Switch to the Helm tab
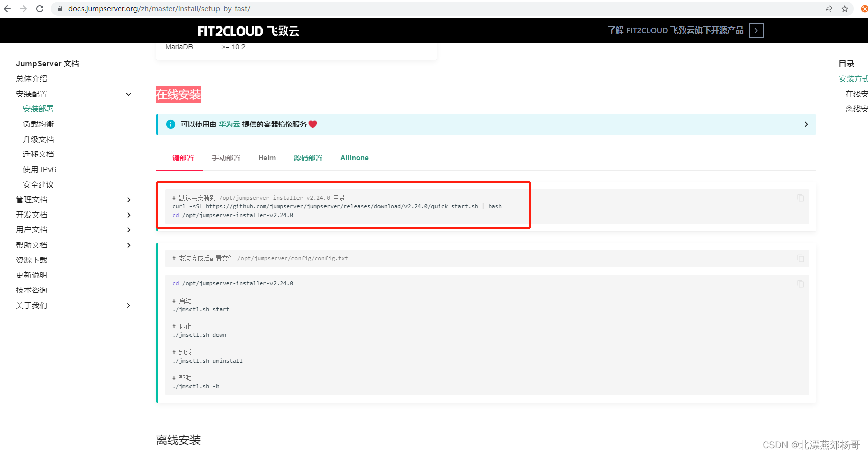 pyautogui.click(x=267, y=158)
